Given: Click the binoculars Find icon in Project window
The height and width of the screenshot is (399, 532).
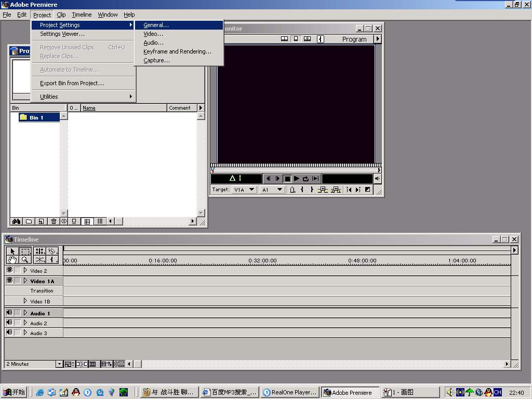Looking at the screenshot, I should [x=16, y=221].
